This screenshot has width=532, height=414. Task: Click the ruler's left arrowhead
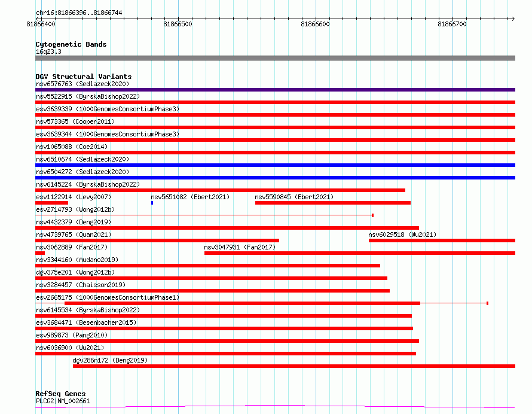click(x=38, y=19)
